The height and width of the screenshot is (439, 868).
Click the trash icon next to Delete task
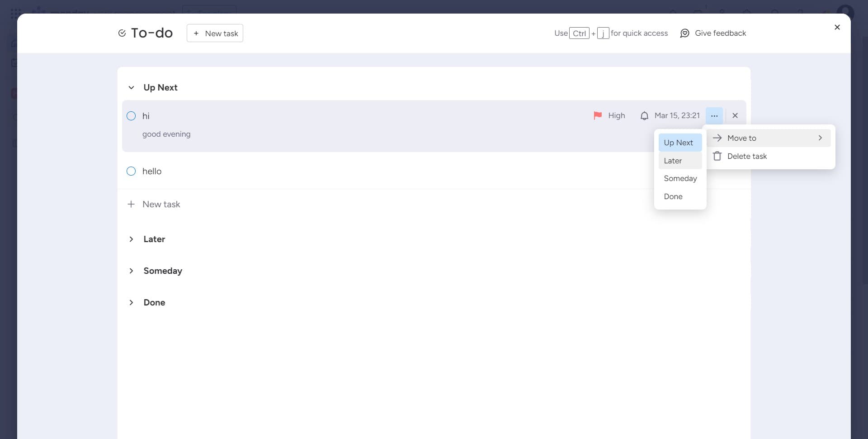coord(718,156)
